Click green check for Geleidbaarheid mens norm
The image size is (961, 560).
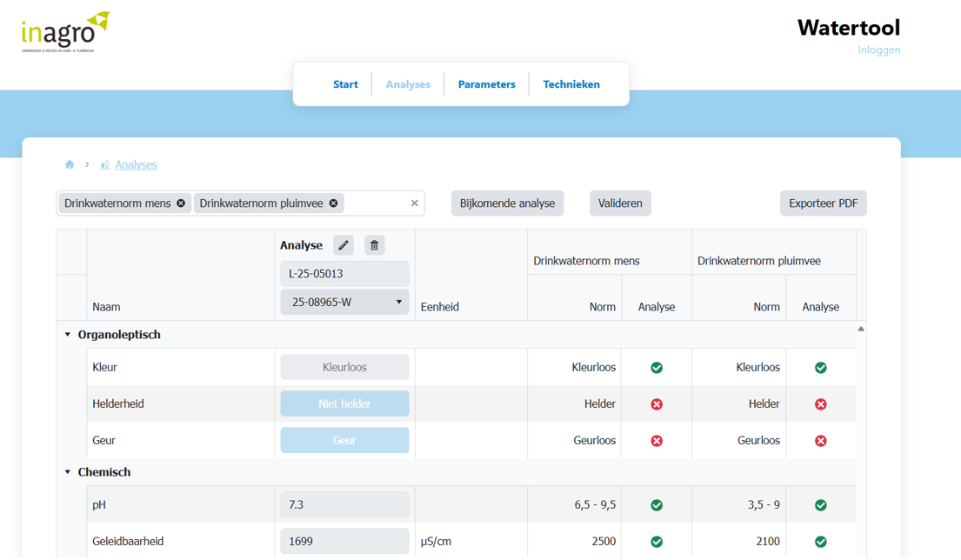(x=657, y=542)
